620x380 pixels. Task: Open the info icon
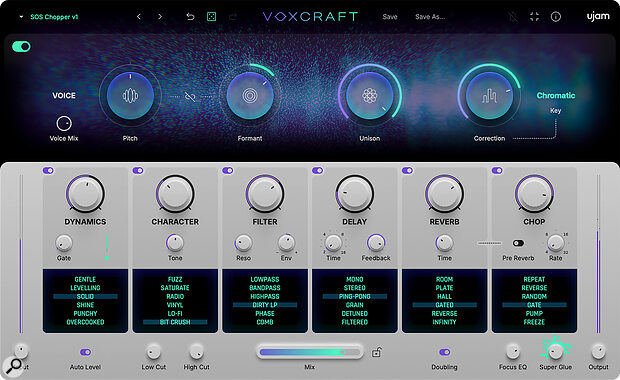(x=556, y=17)
